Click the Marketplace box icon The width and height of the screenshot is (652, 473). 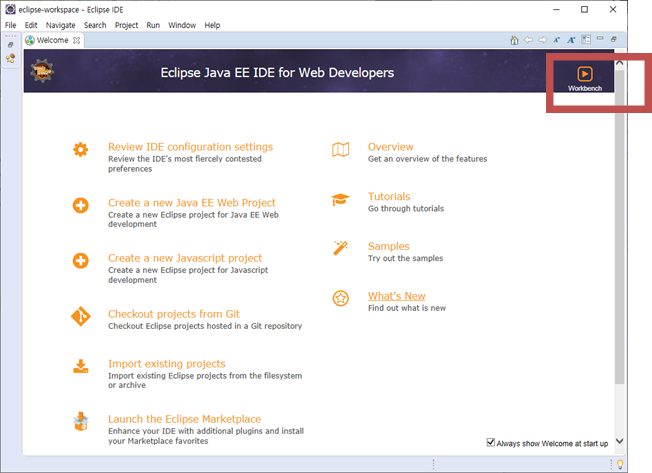[81, 421]
